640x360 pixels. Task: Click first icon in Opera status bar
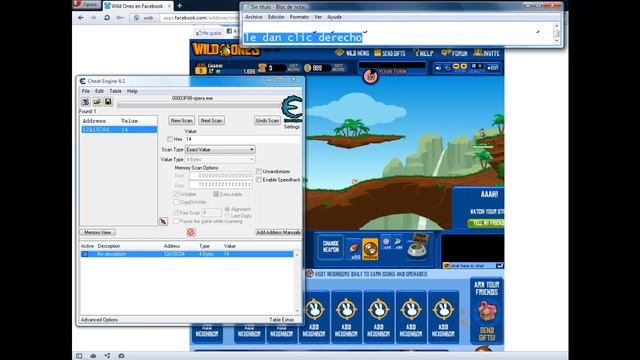pyautogui.click(x=79, y=356)
